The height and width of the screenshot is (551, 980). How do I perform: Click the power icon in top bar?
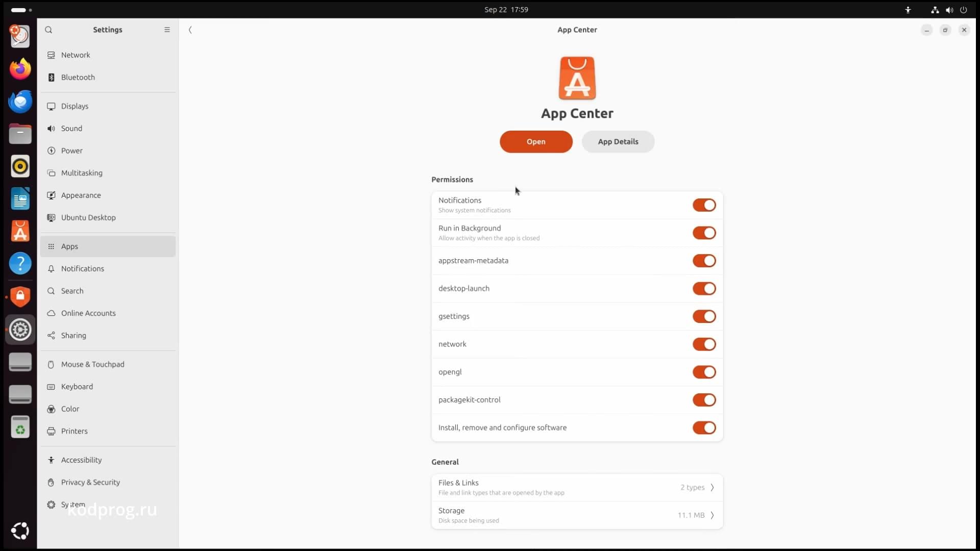(964, 10)
